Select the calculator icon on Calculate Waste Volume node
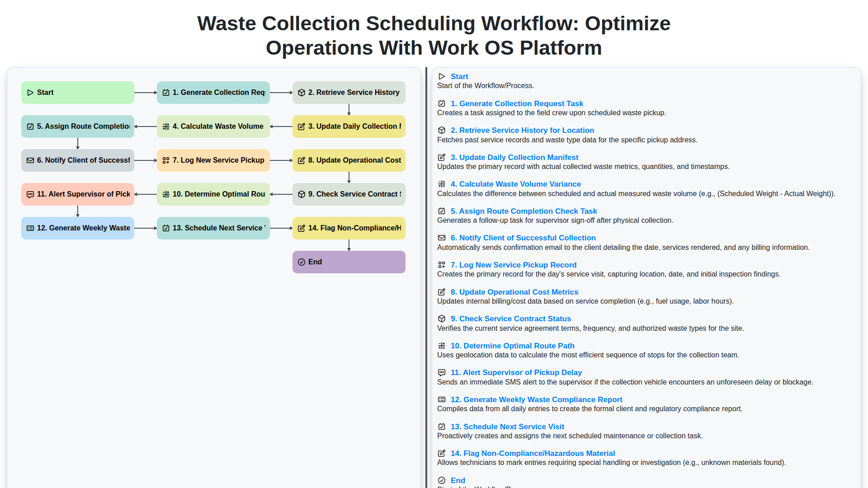 click(x=166, y=127)
